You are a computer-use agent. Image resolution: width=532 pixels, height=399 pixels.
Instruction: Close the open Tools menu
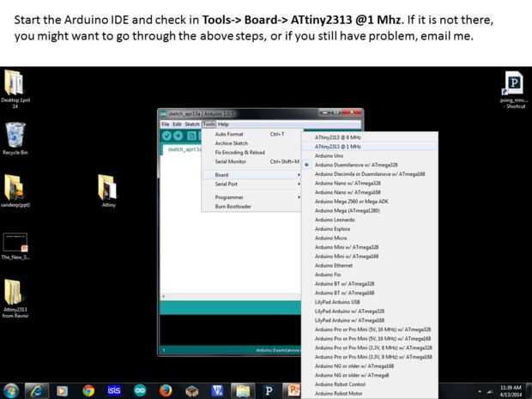(209, 124)
